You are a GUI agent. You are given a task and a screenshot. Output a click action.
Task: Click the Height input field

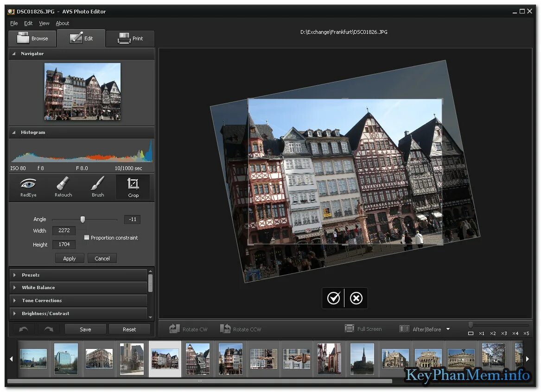64,244
